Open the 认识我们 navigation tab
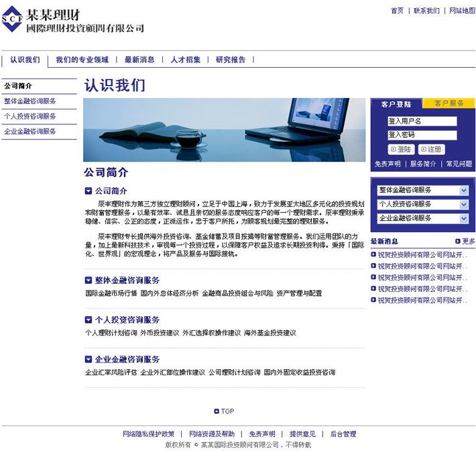This screenshot has width=476, height=451. click(x=25, y=60)
